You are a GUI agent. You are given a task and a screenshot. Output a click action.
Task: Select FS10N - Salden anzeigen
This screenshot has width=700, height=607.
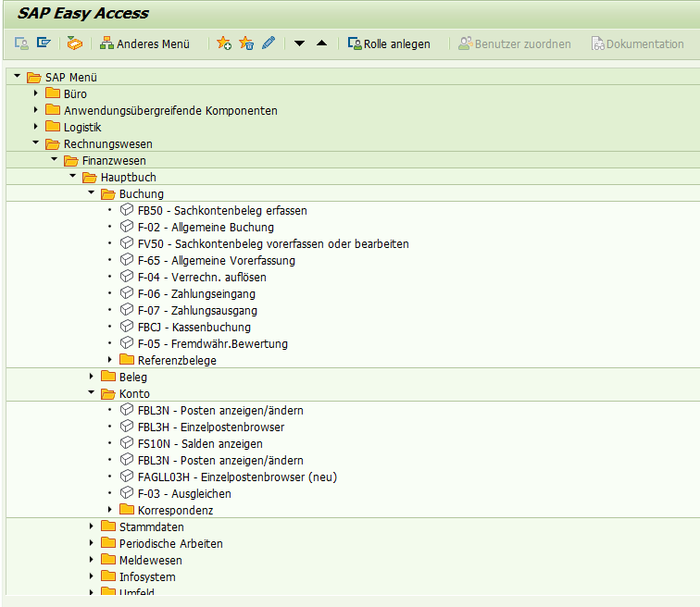200,444
